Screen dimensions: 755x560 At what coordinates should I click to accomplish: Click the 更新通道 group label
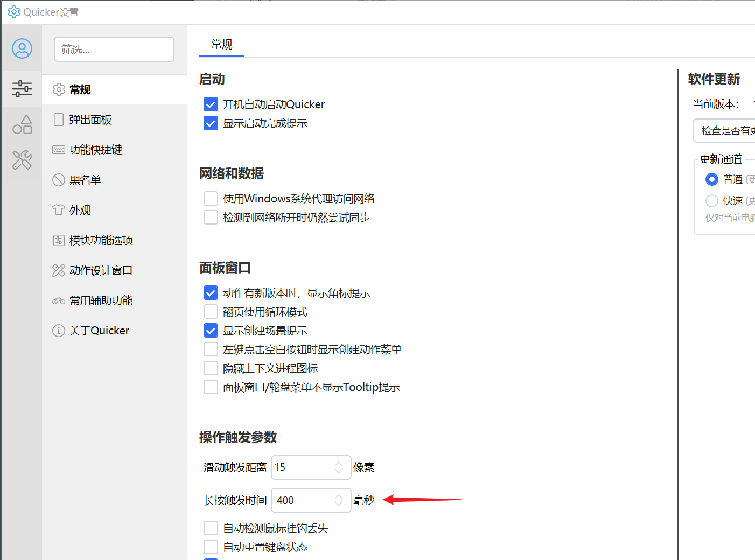[x=721, y=159]
